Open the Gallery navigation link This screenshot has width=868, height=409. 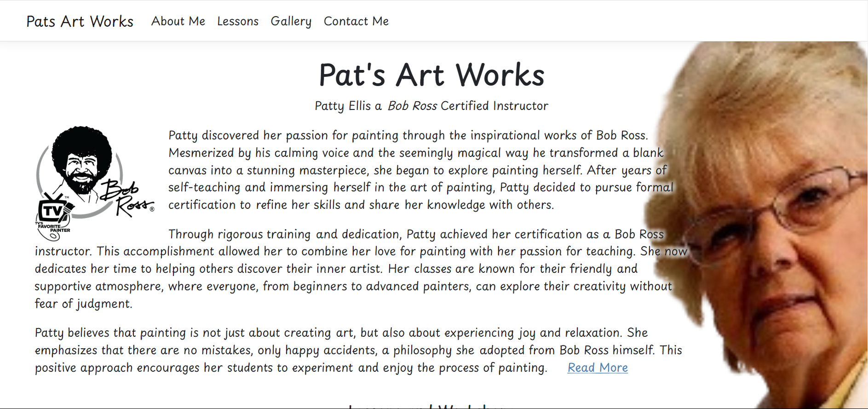pyautogui.click(x=291, y=21)
